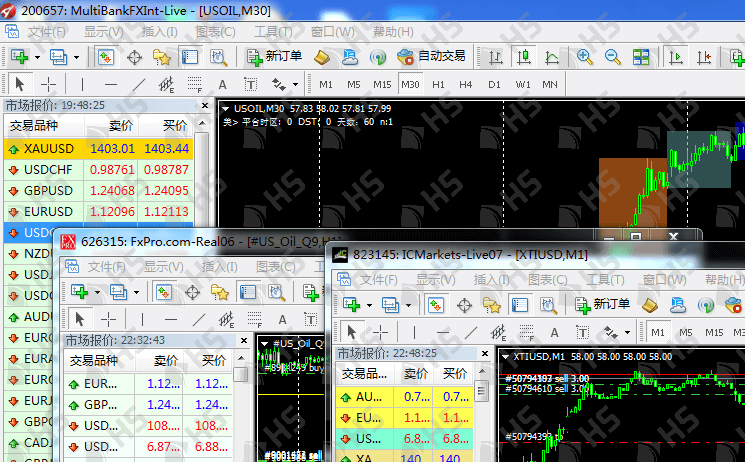745x462 pixels.
Task: Toggle Terminal panel icon in MultiBank toolbar
Action: 190,57
